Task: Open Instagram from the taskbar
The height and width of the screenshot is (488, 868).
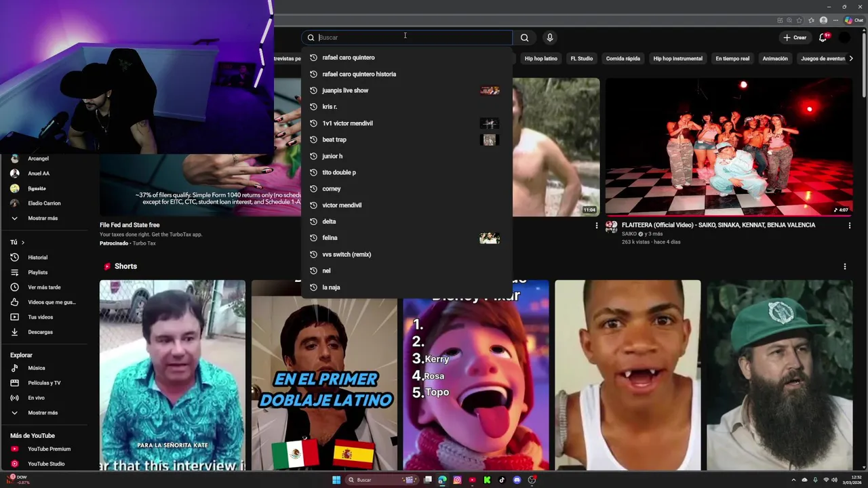Action: point(457,480)
